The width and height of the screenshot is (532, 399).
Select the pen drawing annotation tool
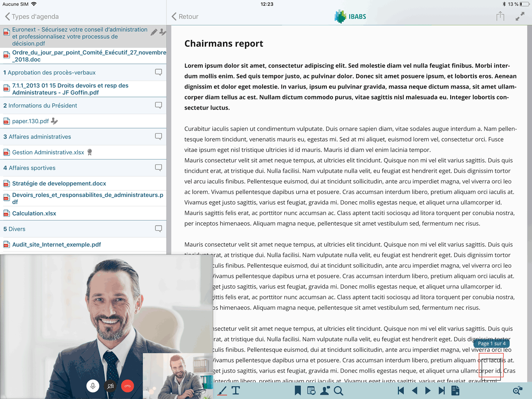click(x=222, y=391)
